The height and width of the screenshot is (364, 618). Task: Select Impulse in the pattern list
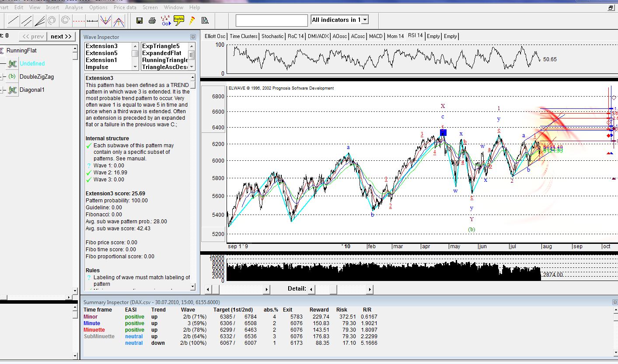(x=97, y=67)
